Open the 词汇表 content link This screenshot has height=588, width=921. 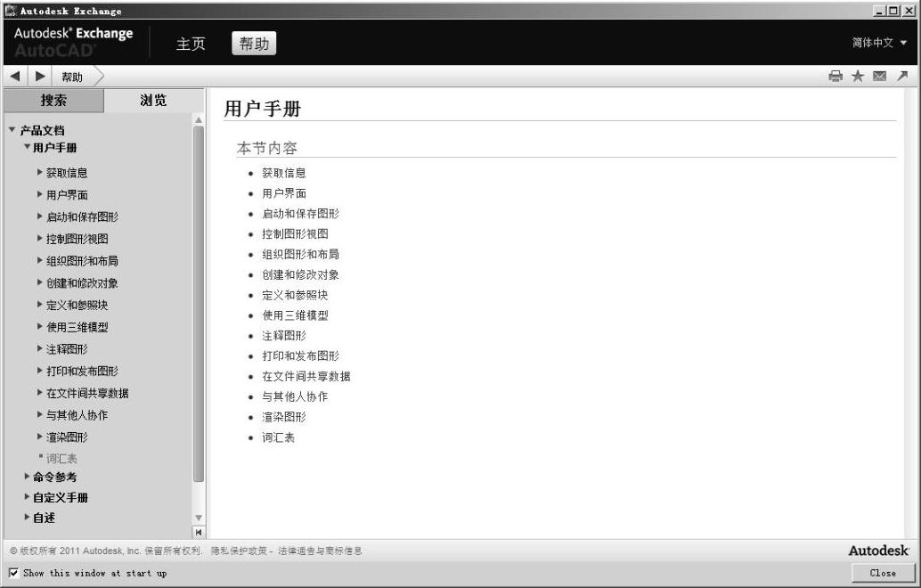(x=279, y=437)
